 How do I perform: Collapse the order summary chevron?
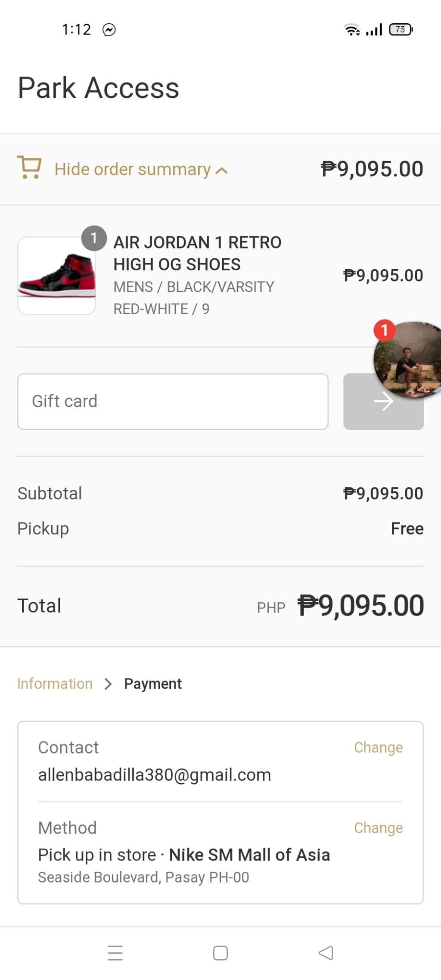[222, 171]
